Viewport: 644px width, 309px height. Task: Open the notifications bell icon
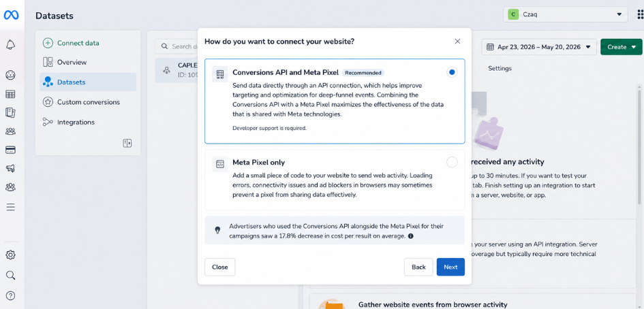tap(11, 45)
